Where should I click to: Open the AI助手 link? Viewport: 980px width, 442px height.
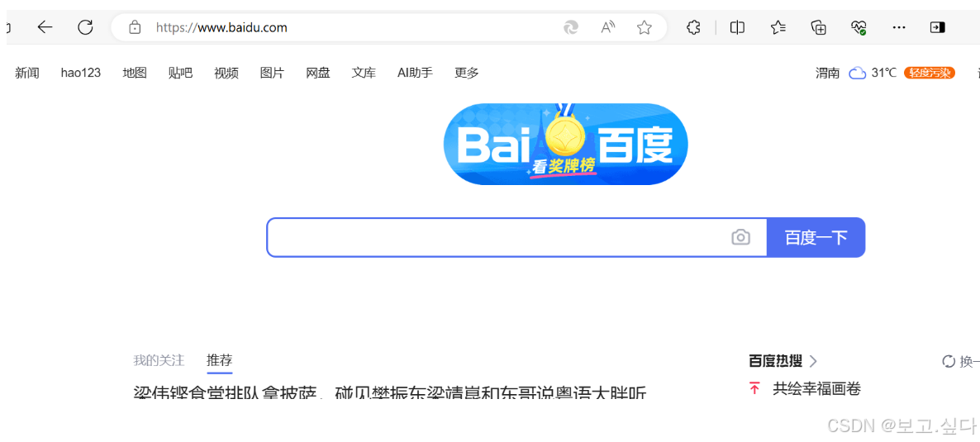pyautogui.click(x=415, y=74)
